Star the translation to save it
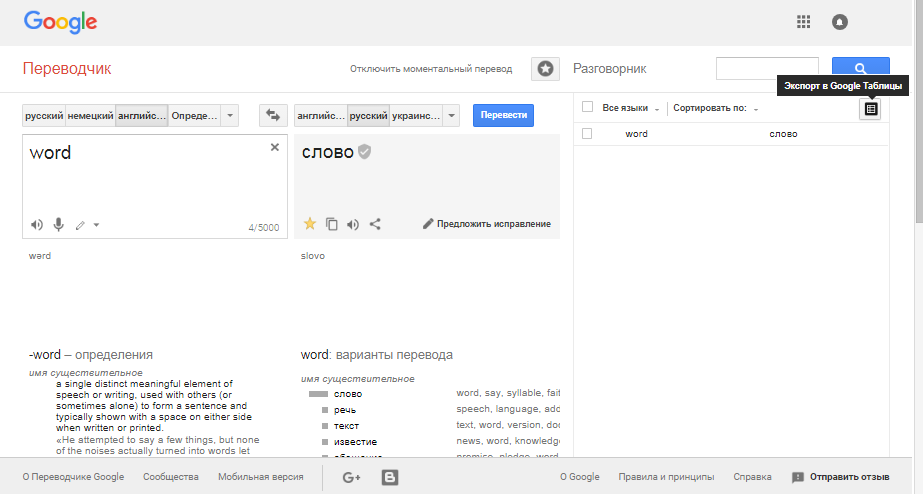This screenshot has width=923, height=494. click(310, 224)
